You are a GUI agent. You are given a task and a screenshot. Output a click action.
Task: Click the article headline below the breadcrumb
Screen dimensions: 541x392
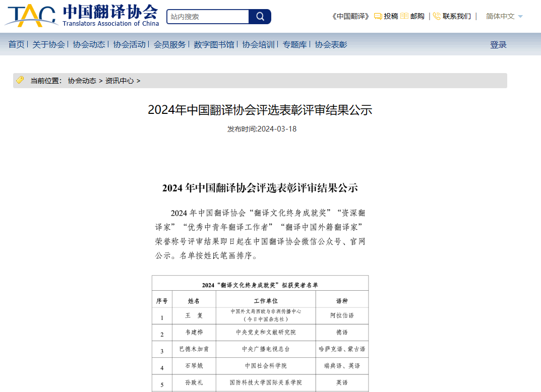point(260,110)
